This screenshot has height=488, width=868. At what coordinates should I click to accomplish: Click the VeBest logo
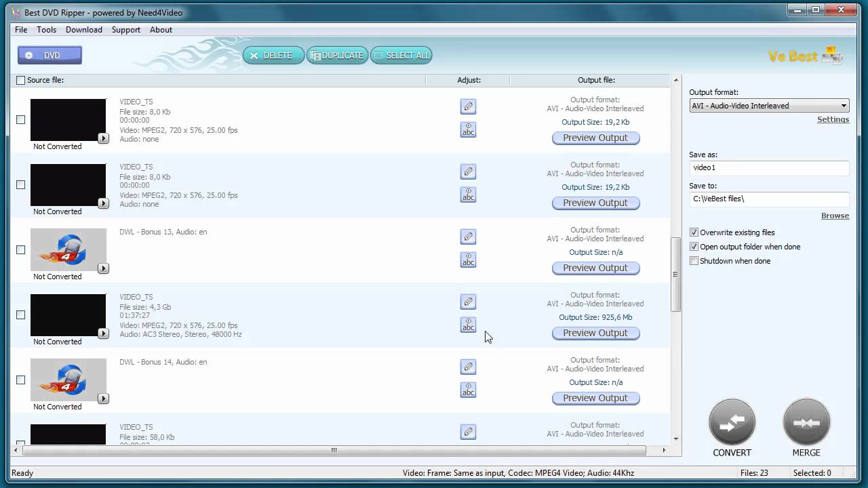(806, 56)
